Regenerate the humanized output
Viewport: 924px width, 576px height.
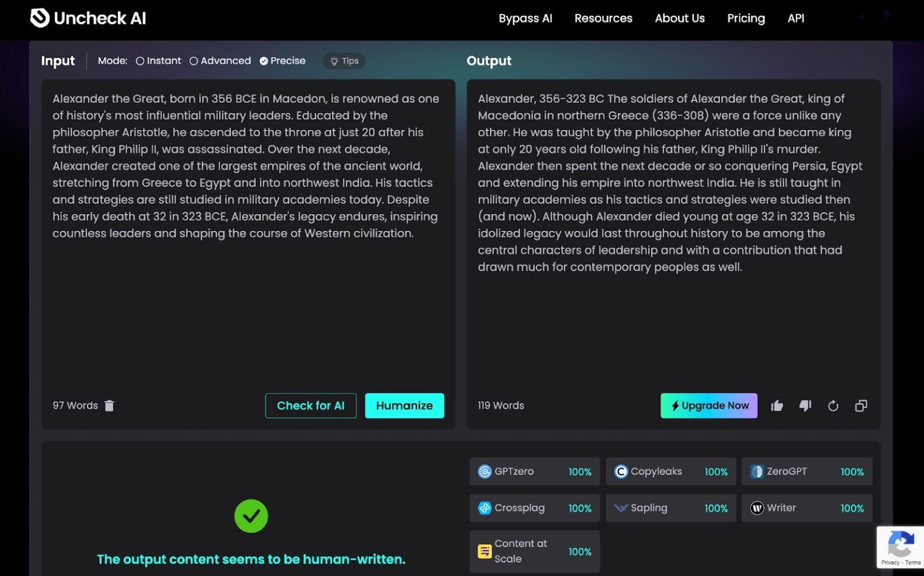click(833, 405)
